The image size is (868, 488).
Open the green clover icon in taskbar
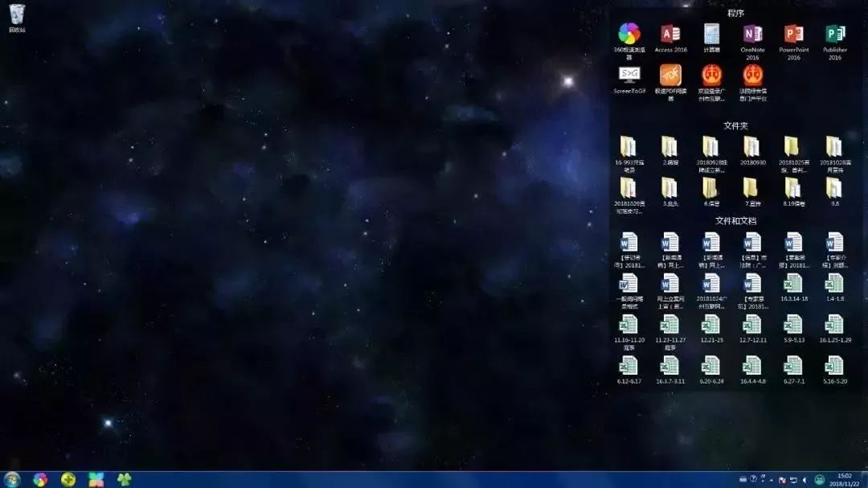point(124,479)
